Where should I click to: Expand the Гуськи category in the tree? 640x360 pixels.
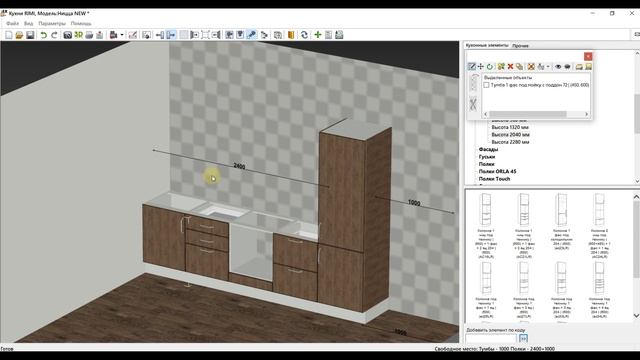487,157
